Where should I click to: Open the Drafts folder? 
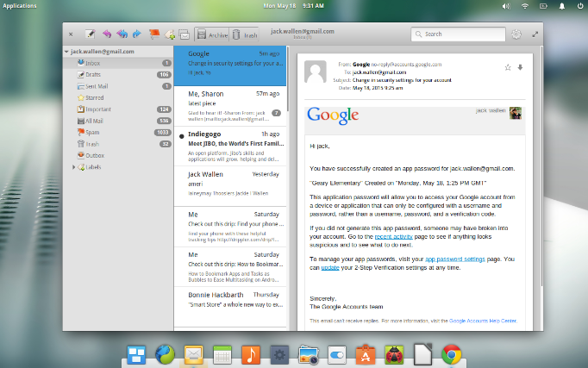click(118, 75)
